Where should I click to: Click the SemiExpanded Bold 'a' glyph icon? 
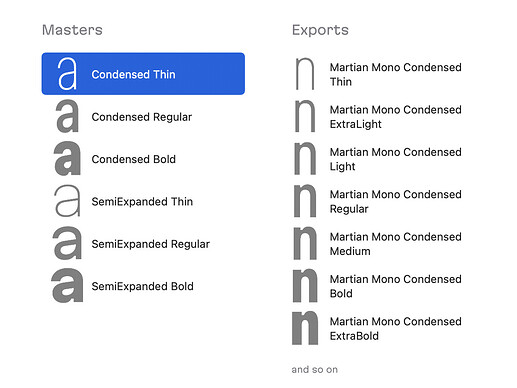pos(67,286)
